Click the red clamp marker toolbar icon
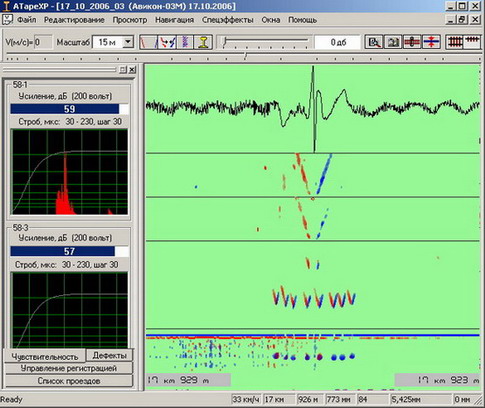Viewport: 485px width, 408px height. 412,42
